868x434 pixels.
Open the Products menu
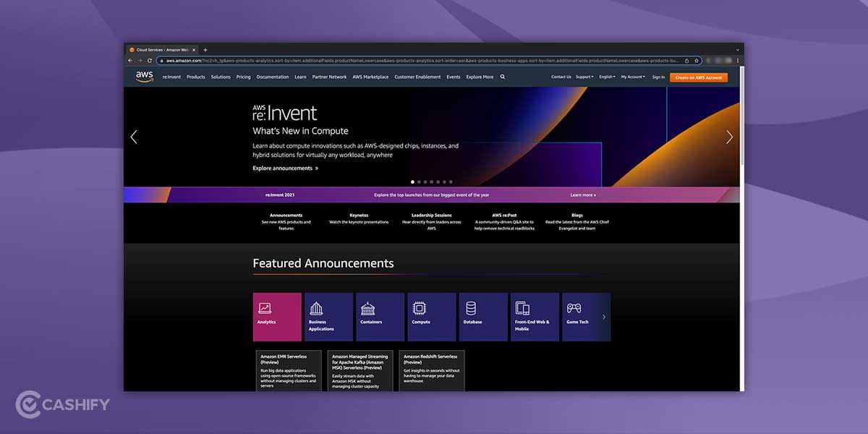[196, 77]
